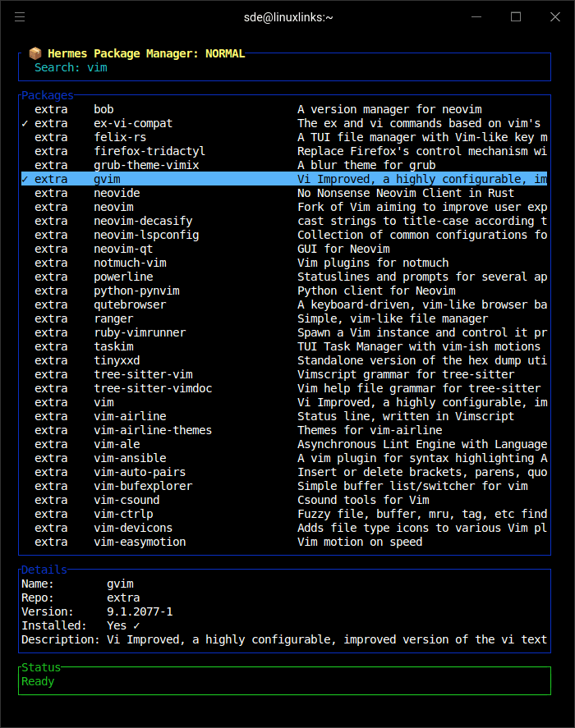Select the tree-sitter-vimdoc entry

[x=152, y=388]
